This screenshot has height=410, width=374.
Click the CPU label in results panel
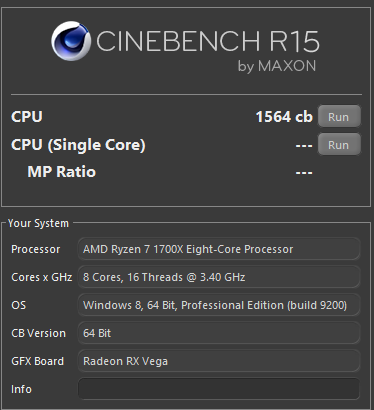[27, 117]
